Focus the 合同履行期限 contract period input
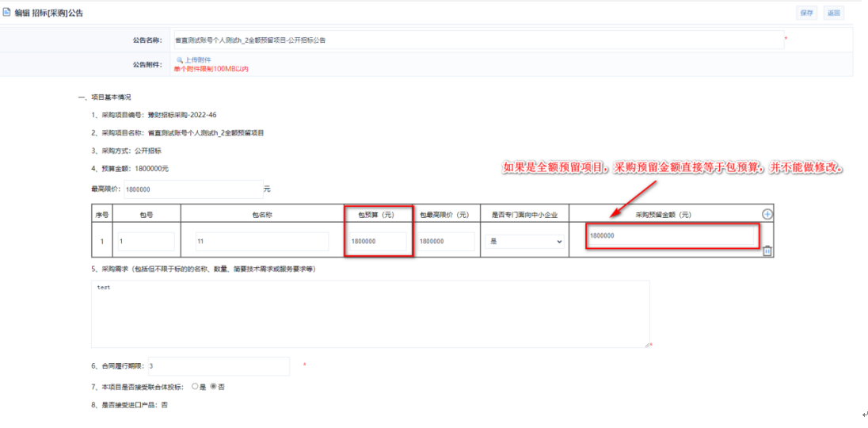 (218, 366)
